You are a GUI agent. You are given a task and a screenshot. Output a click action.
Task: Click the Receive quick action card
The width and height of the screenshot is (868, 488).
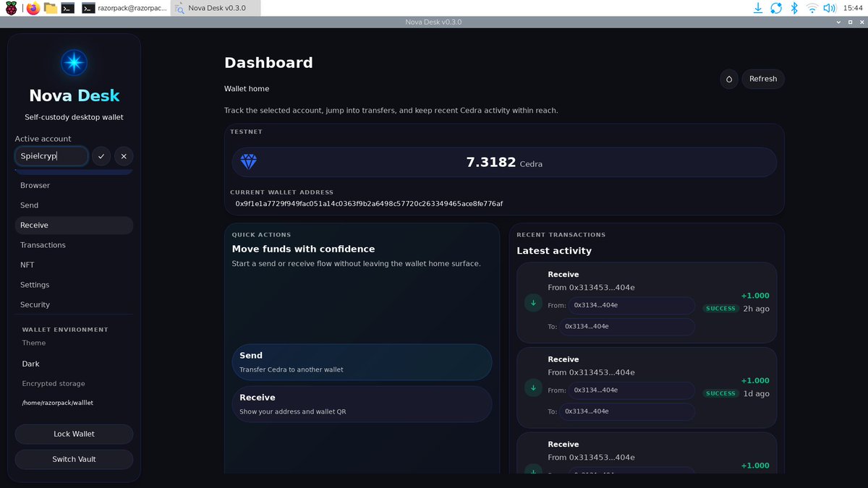(x=362, y=404)
